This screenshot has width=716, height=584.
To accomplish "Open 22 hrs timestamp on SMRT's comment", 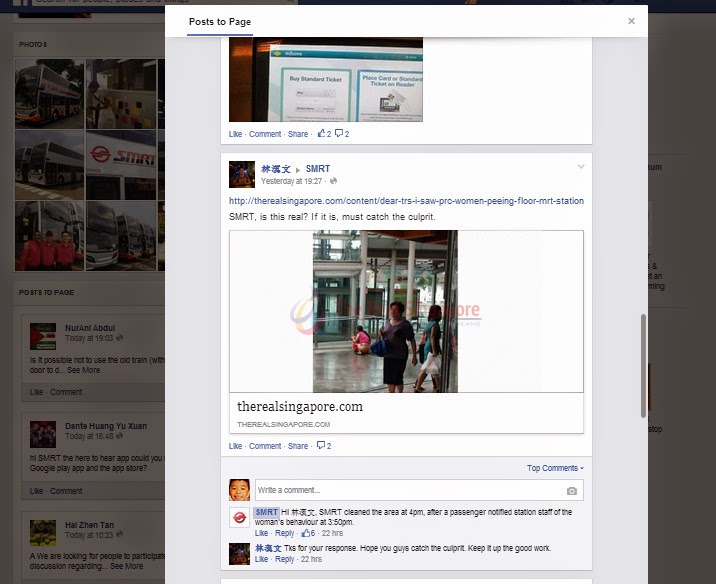I will 332,533.
